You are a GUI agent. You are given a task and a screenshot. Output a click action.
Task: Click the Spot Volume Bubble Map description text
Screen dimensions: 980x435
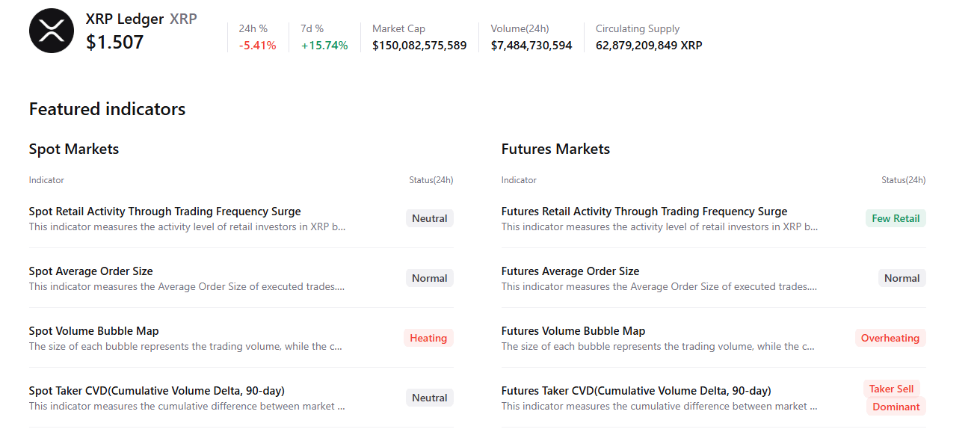click(186, 347)
